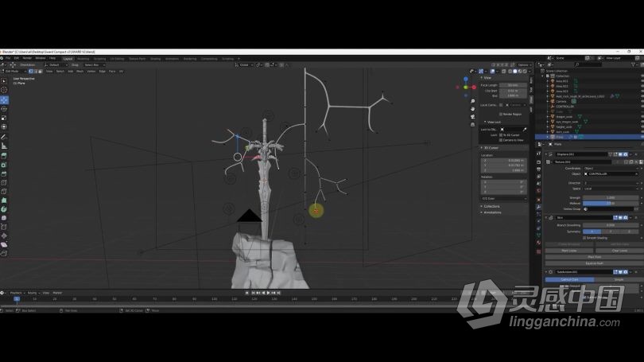Toggle camera view icon in viewport
Image resolution: width=644 pixels, height=362 pixels.
tap(473, 117)
